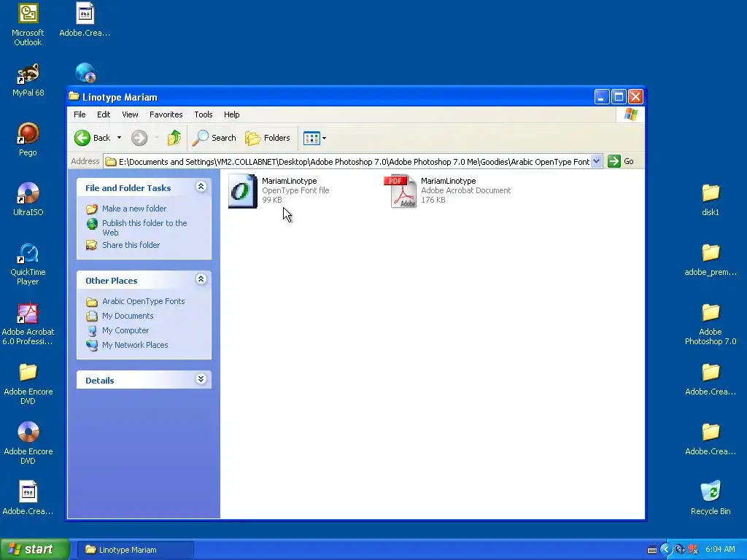Open the Help menu
Image resolution: width=747 pixels, height=560 pixels.
pyautogui.click(x=231, y=114)
